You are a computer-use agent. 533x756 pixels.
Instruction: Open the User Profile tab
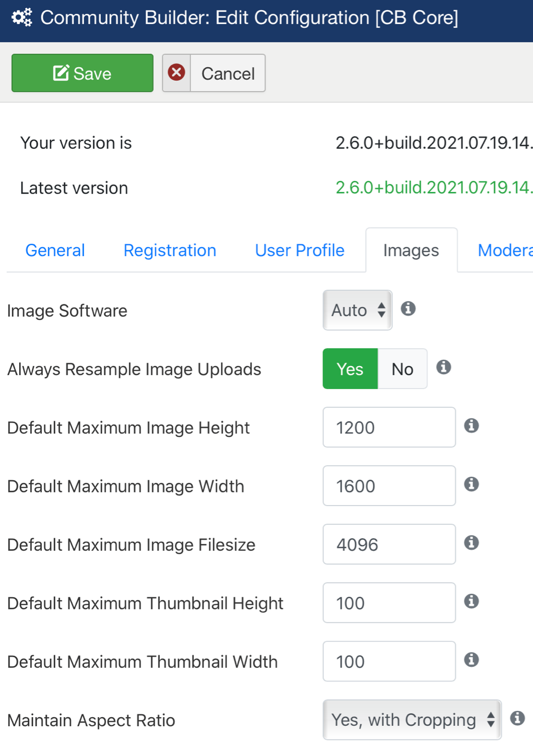click(x=300, y=250)
